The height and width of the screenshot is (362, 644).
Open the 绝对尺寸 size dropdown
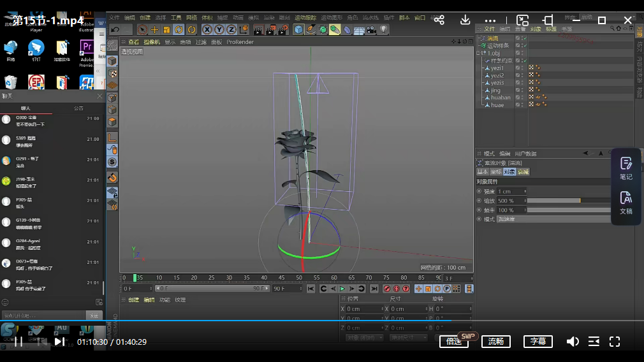[x=408, y=337]
